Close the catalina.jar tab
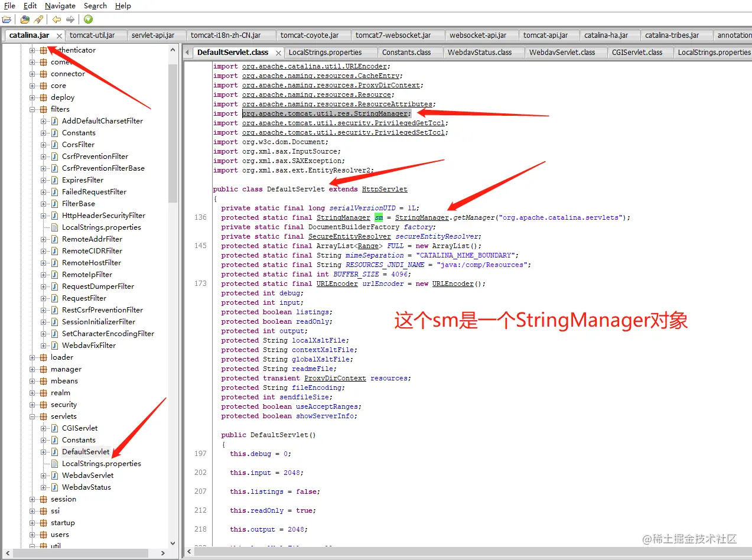752x560 pixels. [x=58, y=36]
